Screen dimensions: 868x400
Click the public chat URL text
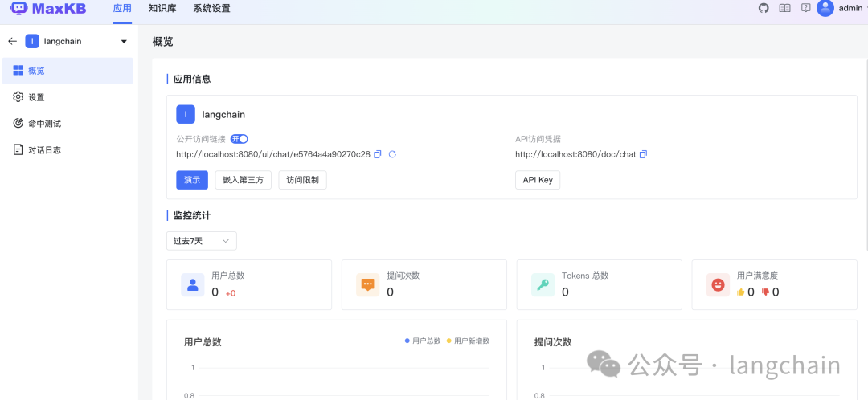(x=273, y=154)
